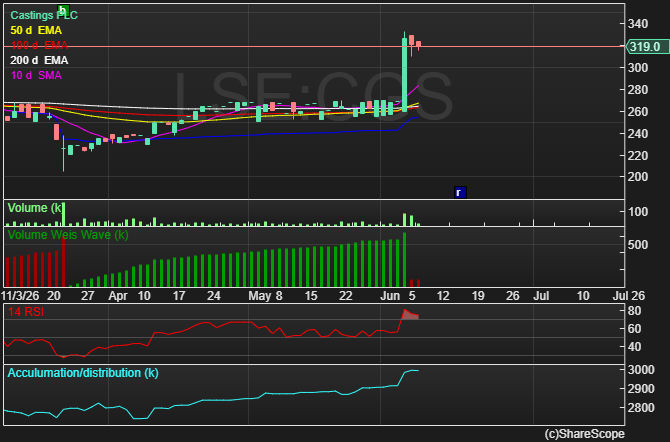Click the 500 Weis Wave axis label
The width and height of the screenshot is (670, 442).
tap(638, 245)
